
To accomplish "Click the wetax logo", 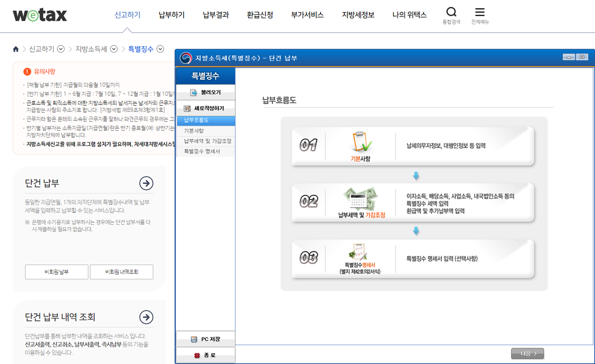I will [40, 15].
